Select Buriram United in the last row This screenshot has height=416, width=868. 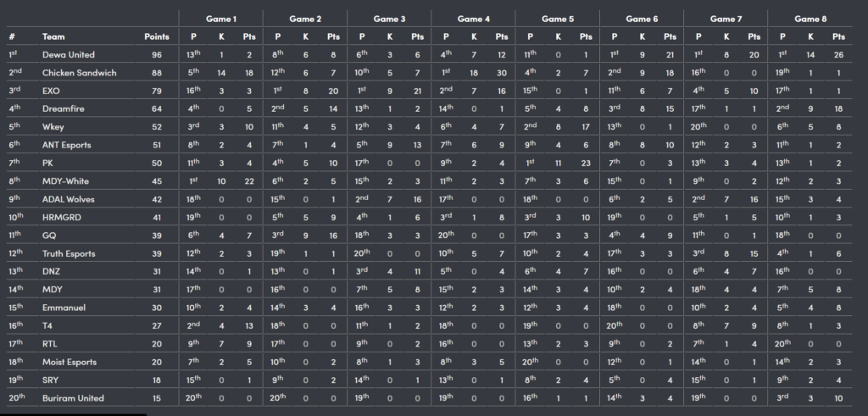click(x=73, y=397)
